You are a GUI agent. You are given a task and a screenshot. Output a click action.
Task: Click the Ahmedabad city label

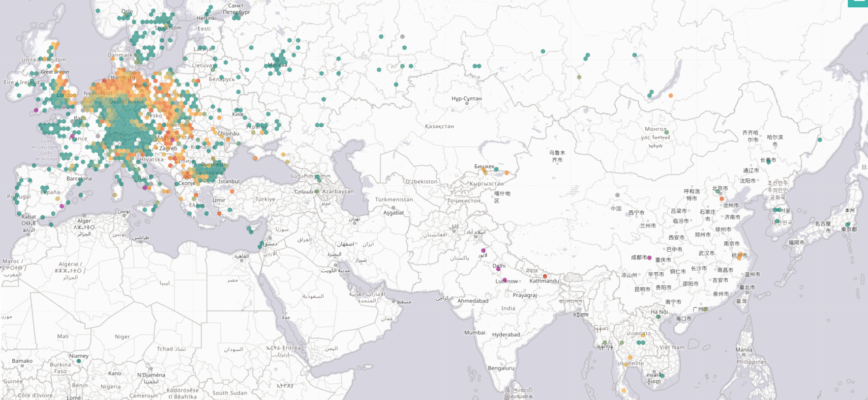473,301
